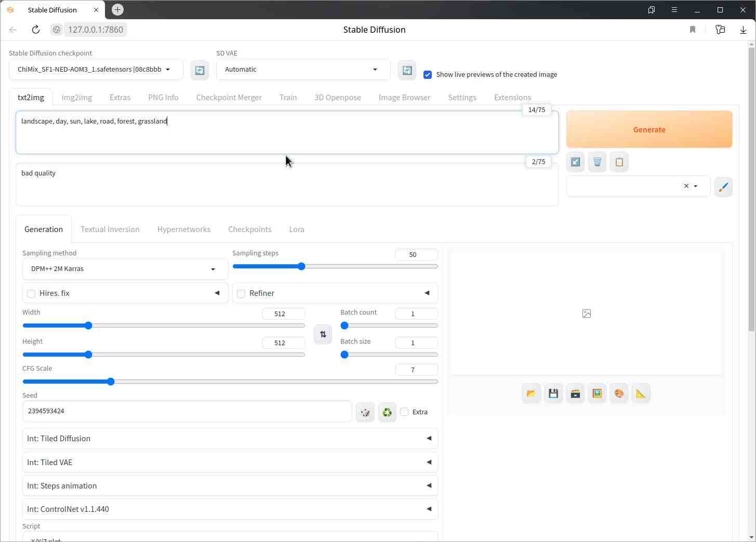The width and height of the screenshot is (756, 542).
Task: Switch to the Hypernetworks tab
Action: pyautogui.click(x=184, y=229)
